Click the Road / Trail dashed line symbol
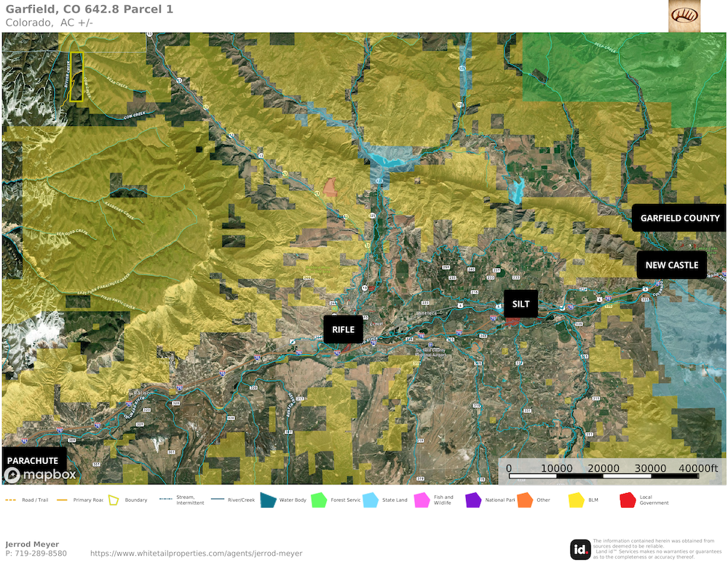 click(11, 500)
